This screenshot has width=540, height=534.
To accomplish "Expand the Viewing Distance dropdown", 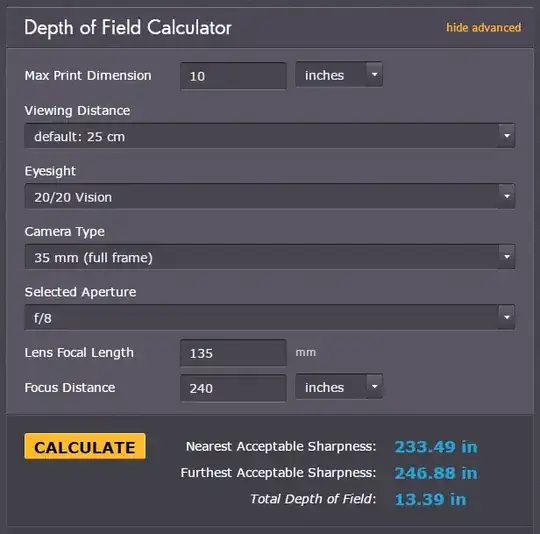I will [270, 136].
